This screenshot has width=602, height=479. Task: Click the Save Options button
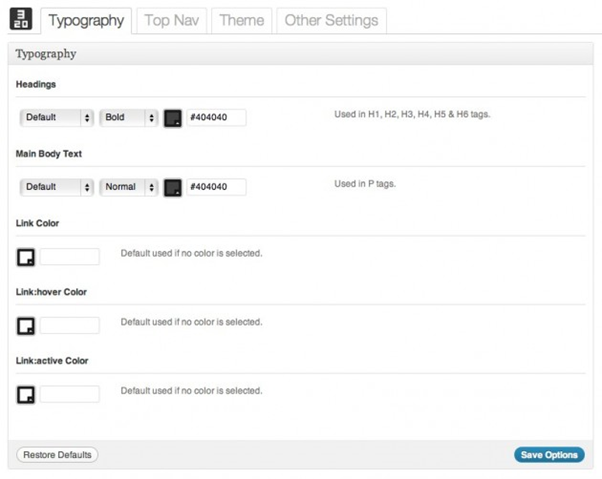(x=549, y=455)
